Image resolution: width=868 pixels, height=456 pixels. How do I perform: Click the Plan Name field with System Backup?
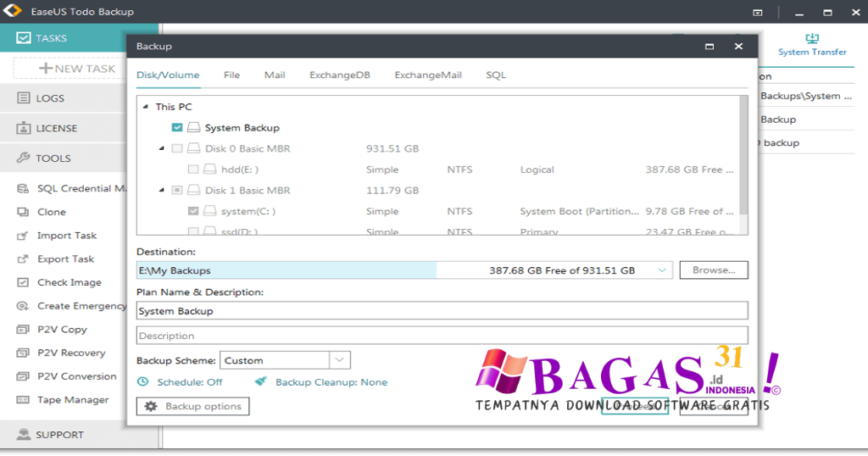coord(442,311)
